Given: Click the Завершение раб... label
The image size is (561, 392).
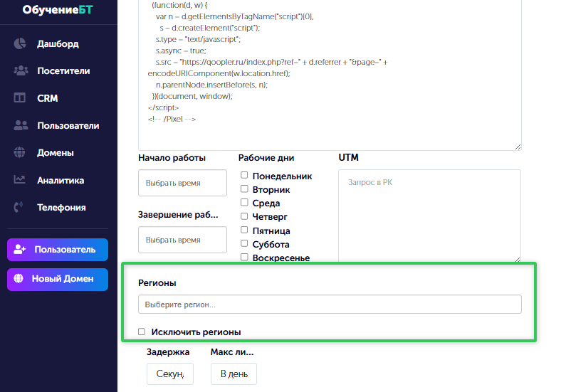Looking at the screenshot, I should click(x=178, y=215).
